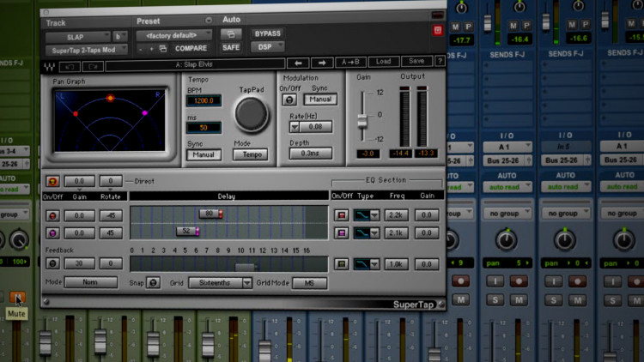Click the red tap Rotate -45 field
The width and height of the screenshot is (644, 362).
point(111,216)
